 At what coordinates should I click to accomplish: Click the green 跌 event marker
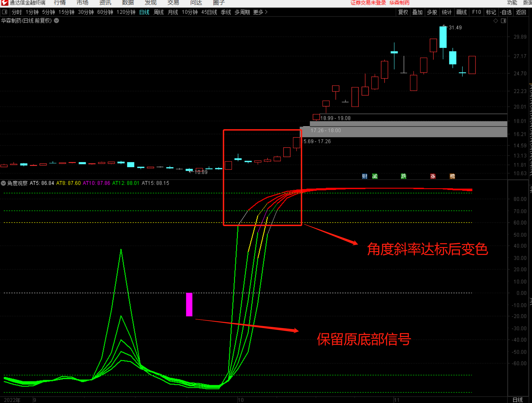[x=403, y=176]
